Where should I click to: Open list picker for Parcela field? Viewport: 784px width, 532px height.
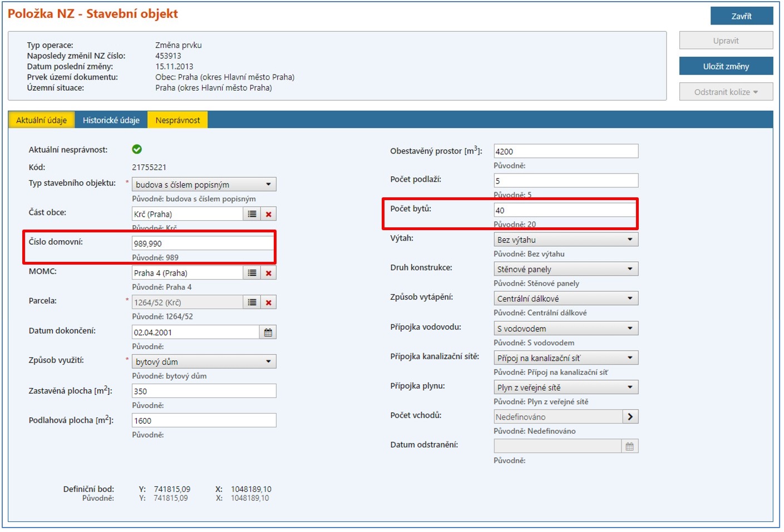tap(252, 302)
